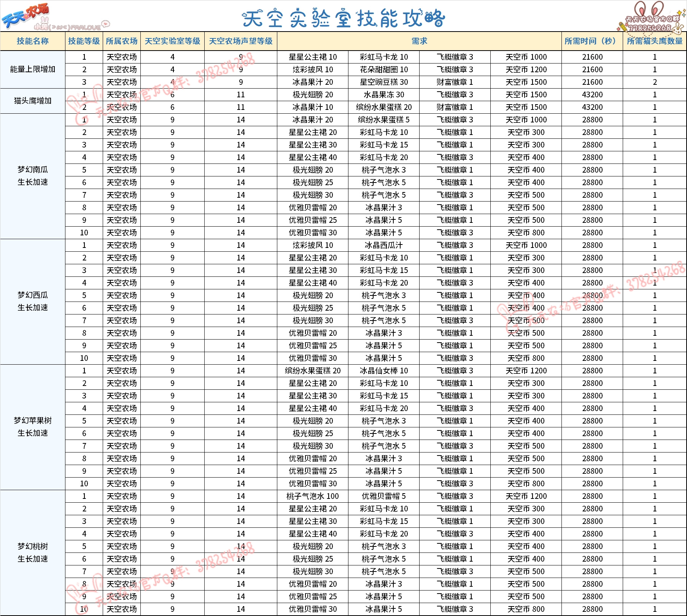Click the skill name 梦幻苹果树 生长加速
Image resolution: width=687 pixels, height=616 pixels.
tap(33, 427)
